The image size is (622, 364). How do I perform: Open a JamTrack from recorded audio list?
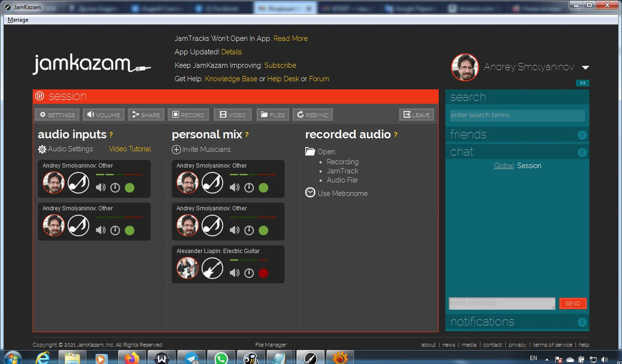coord(343,171)
